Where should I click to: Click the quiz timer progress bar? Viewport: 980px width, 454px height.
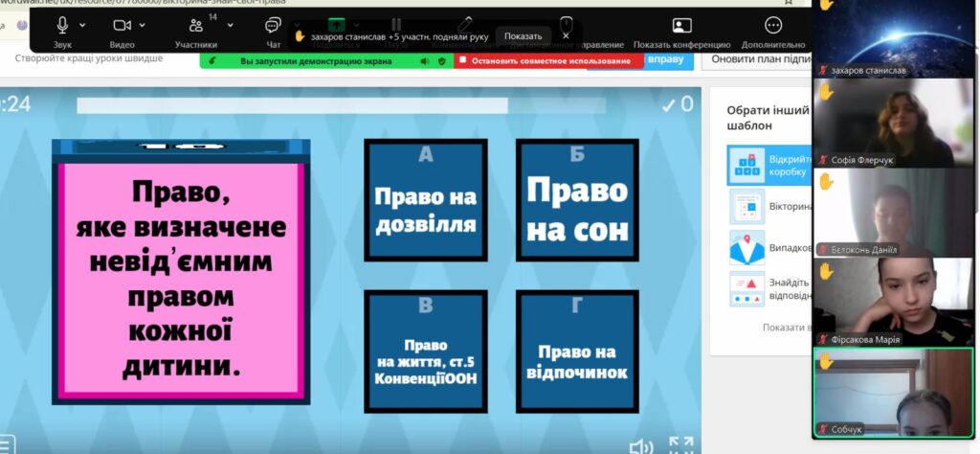342,105
